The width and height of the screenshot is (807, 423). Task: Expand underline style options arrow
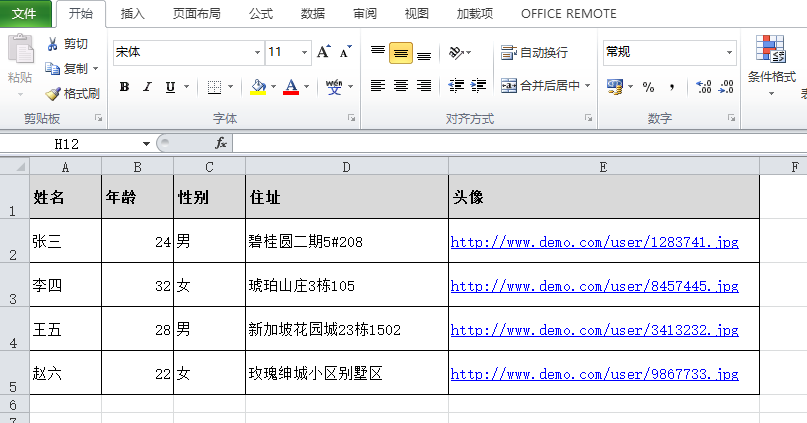pyautogui.click(x=186, y=87)
